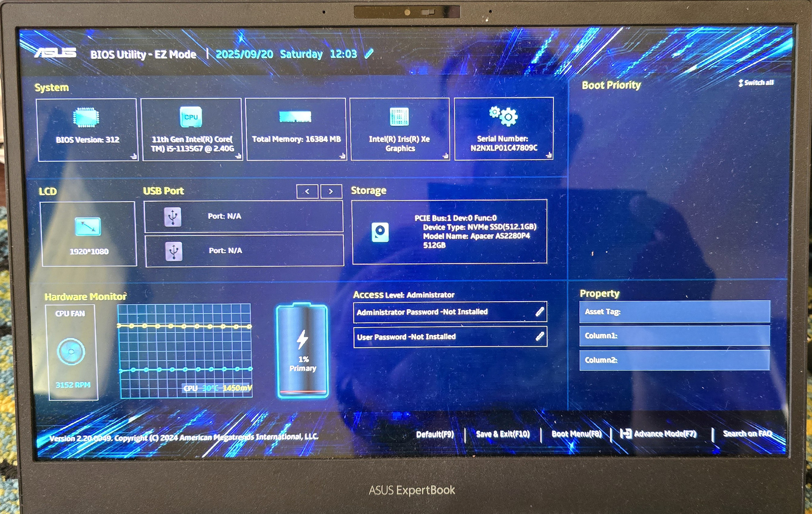Open the Boot Menu(F8)
This screenshot has height=514, width=812.
(x=576, y=434)
